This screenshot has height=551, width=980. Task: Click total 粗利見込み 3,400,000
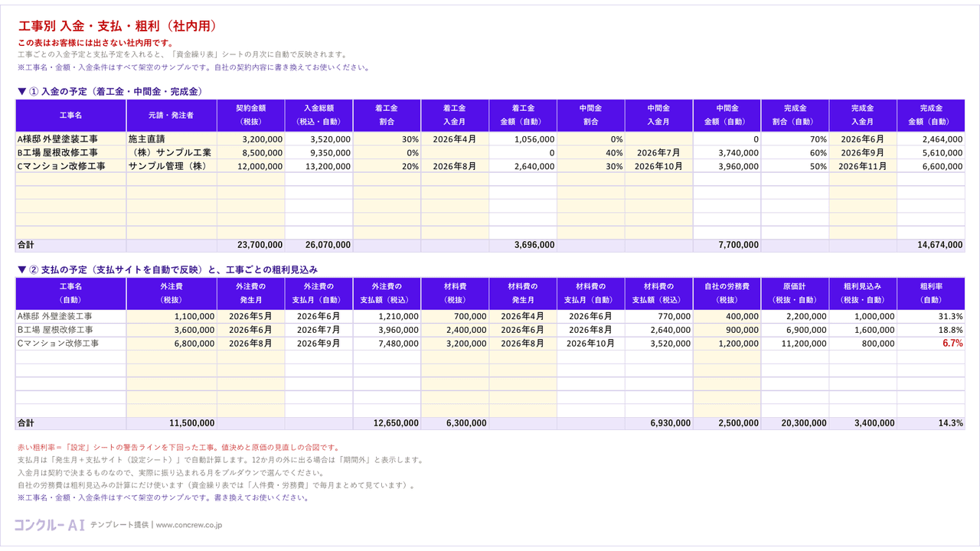click(863, 423)
